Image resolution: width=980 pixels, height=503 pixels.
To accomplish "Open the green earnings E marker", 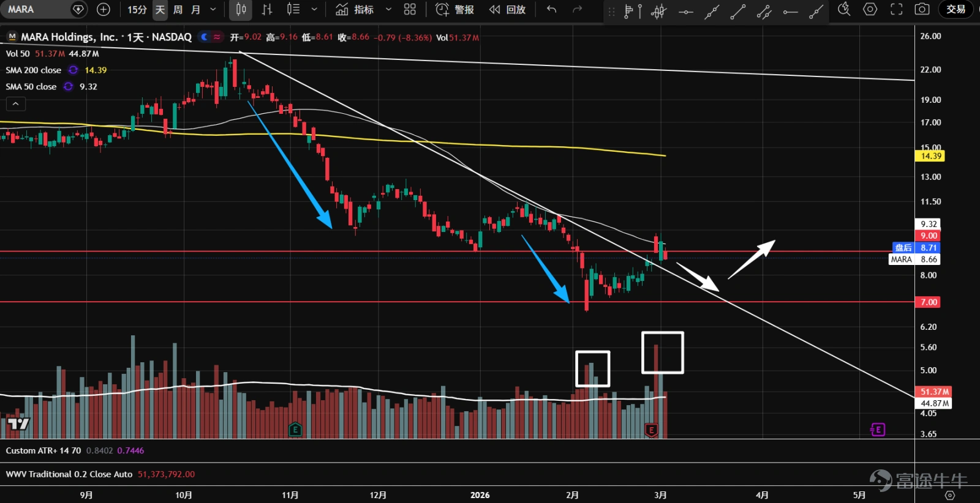I will (x=295, y=430).
